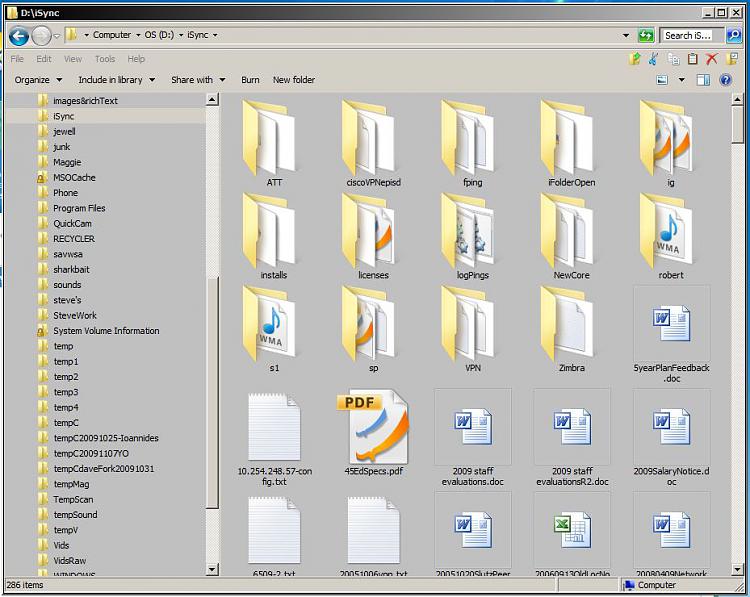Viewport: 750px width, 597px height.
Task: Click file list scrollbar up arrow
Action: [x=737, y=100]
